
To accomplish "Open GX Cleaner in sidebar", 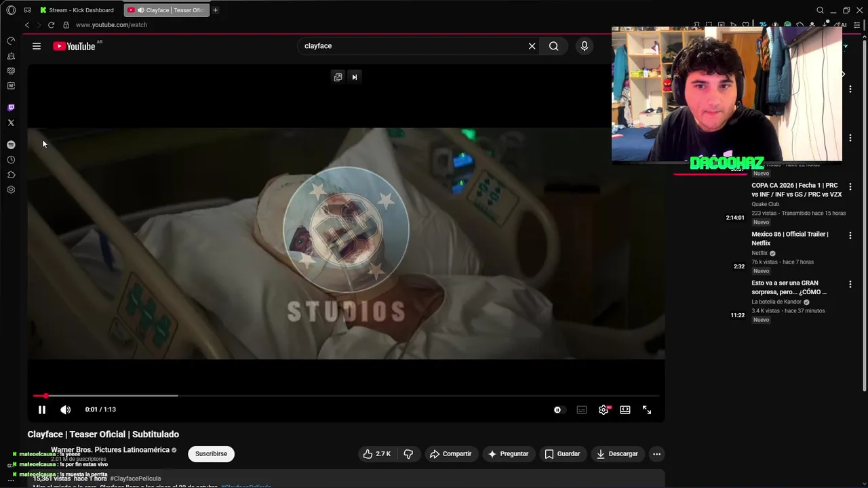I will (11, 56).
